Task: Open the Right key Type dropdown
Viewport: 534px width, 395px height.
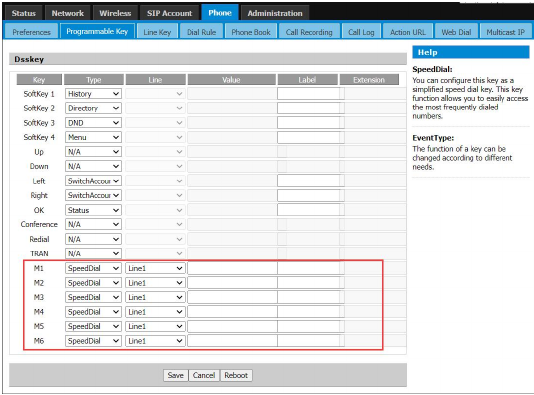Action: pyautogui.click(x=93, y=195)
